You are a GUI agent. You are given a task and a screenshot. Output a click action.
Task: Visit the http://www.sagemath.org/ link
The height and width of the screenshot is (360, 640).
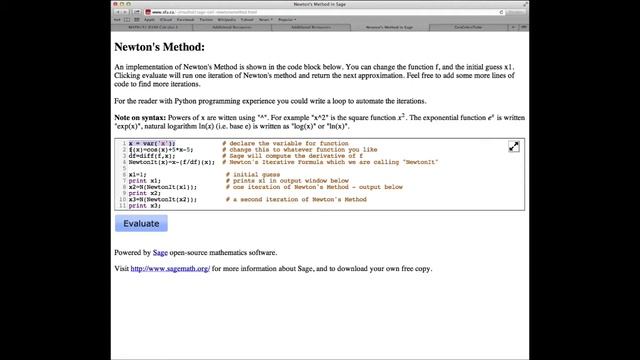click(170, 269)
